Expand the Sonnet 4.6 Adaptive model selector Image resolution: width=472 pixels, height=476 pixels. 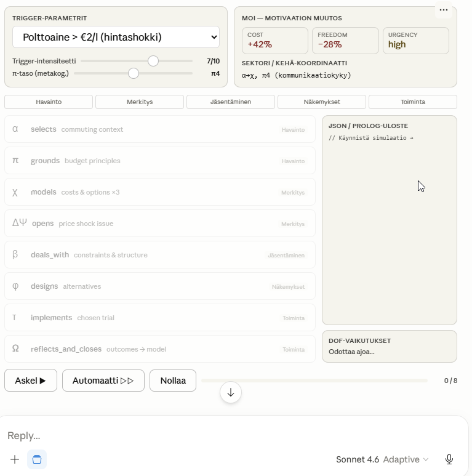pos(382,459)
